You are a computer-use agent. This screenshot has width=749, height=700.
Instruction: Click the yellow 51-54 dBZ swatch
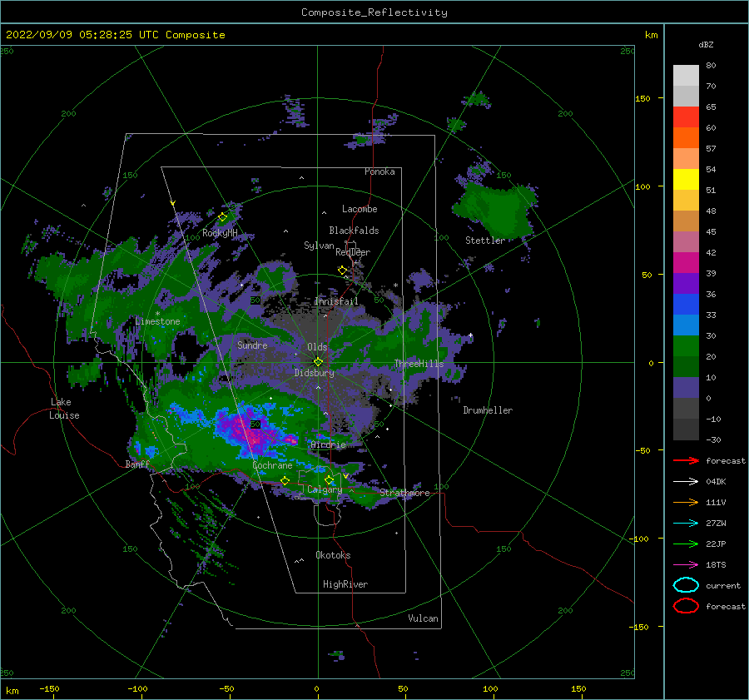pyautogui.click(x=686, y=180)
